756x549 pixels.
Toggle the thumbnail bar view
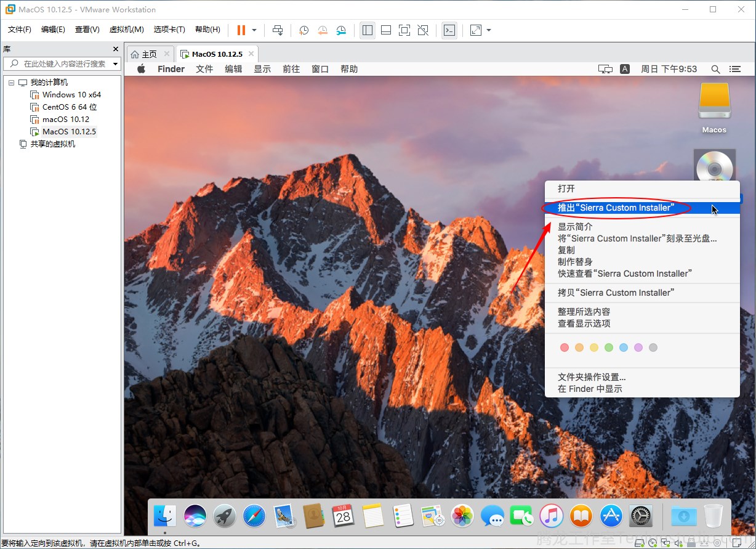pyautogui.click(x=386, y=30)
